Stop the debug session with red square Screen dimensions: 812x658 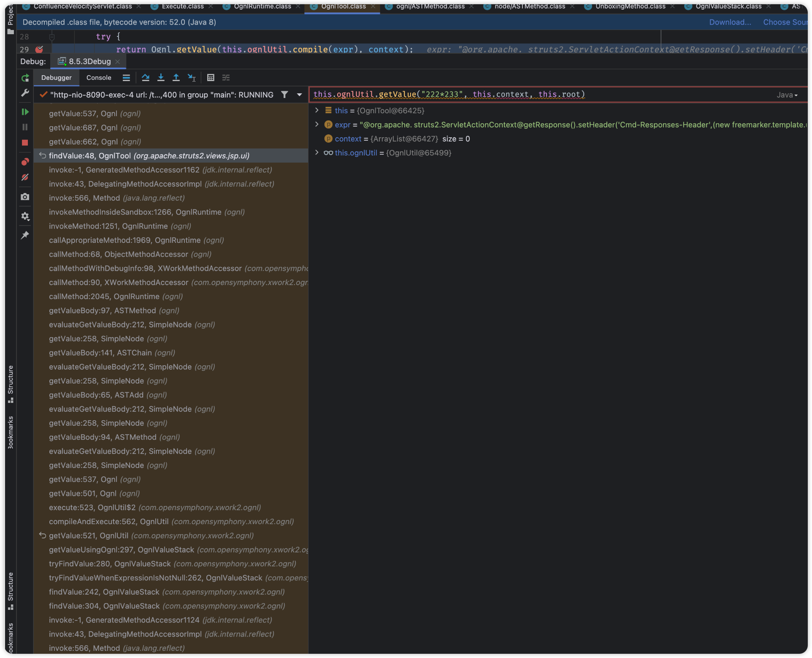(25, 143)
